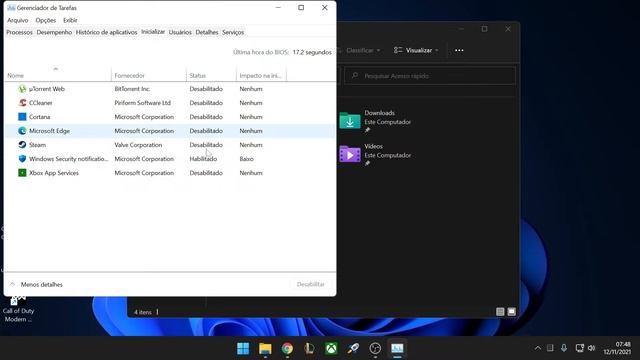
Task: Open the taskbar clock and date
Action: (x=617, y=348)
